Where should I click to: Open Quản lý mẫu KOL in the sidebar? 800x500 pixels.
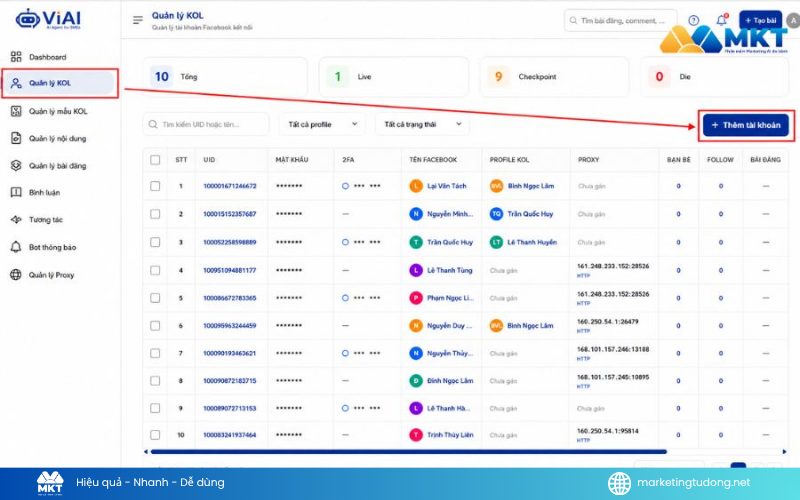(x=58, y=111)
